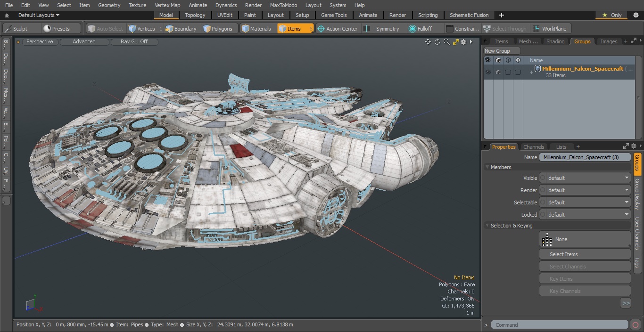644x332 pixels.
Task: Click the None selection button
Action: (x=585, y=239)
